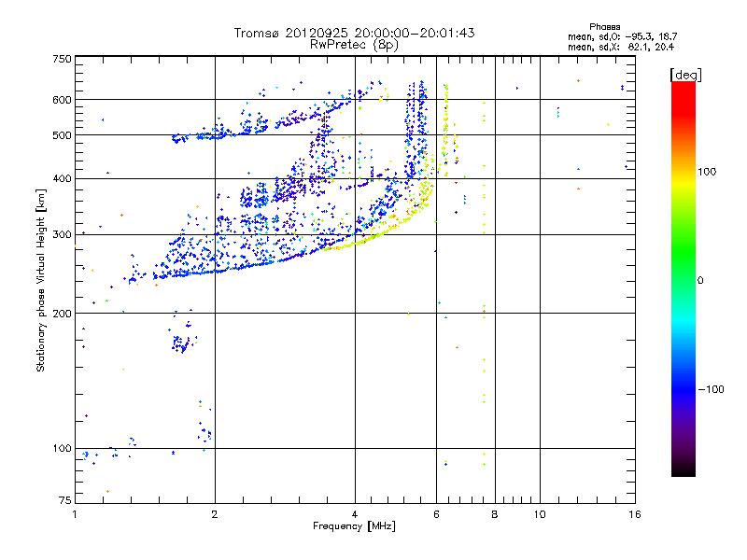Click the 'Stationary phase Virtual Height [km]' axis label
747x560 pixels.
tap(41, 281)
